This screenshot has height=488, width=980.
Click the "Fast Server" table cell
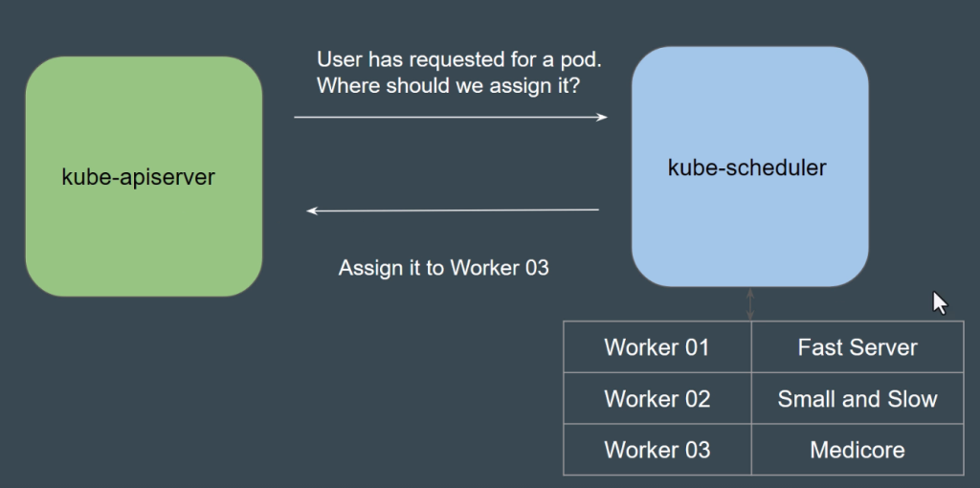857,347
